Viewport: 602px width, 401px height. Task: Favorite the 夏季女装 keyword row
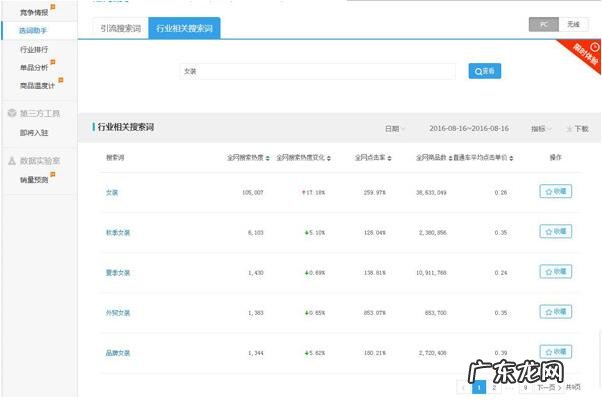pyautogui.click(x=556, y=272)
